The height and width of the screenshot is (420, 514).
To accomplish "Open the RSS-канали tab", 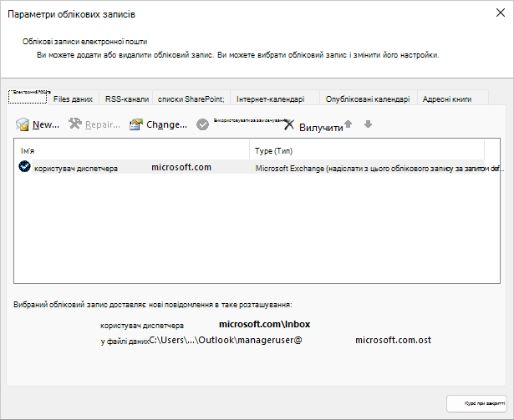I will (x=126, y=99).
